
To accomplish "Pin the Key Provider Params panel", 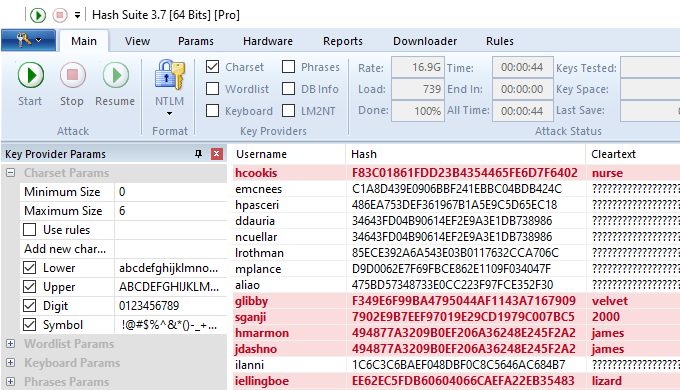I will tap(199, 154).
